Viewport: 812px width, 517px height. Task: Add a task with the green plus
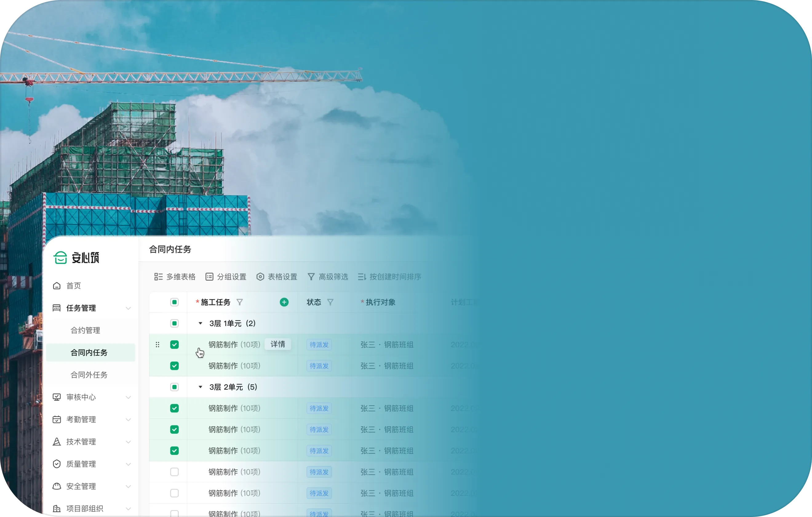point(284,302)
